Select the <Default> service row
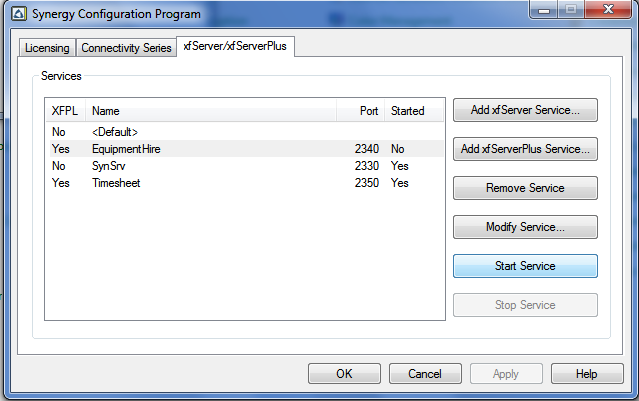This screenshot has height=401, width=639. (245, 132)
